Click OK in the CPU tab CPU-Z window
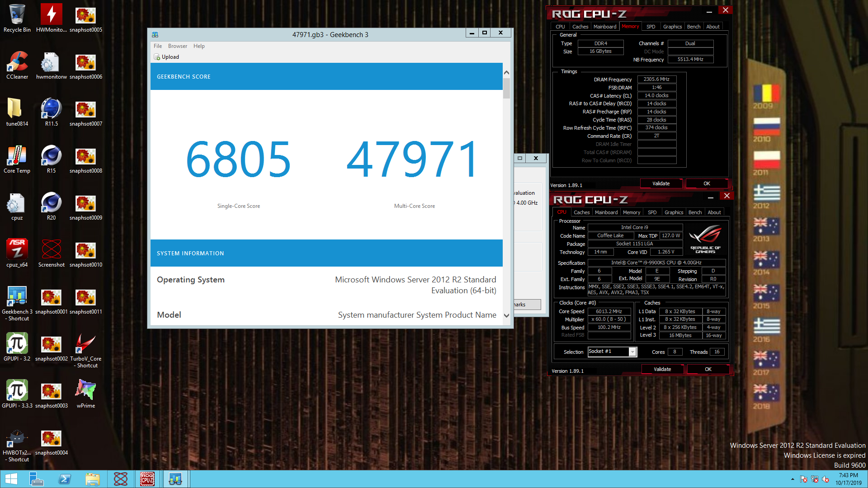868x488 pixels. point(708,369)
